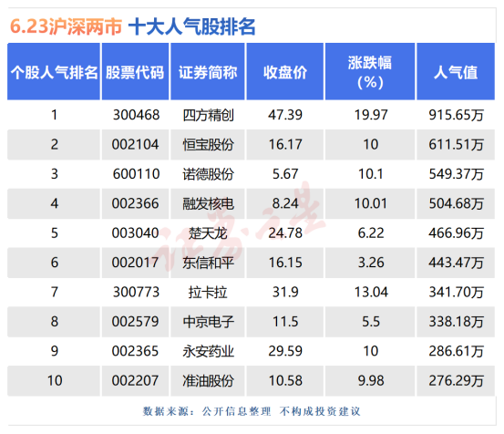The width and height of the screenshot is (504, 434).
Task: Click stock name 东信和平
Action: (x=208, y=263)
